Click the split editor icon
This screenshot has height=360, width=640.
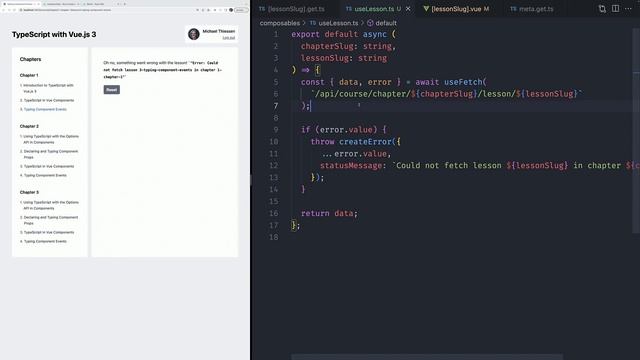click(615, 9)
